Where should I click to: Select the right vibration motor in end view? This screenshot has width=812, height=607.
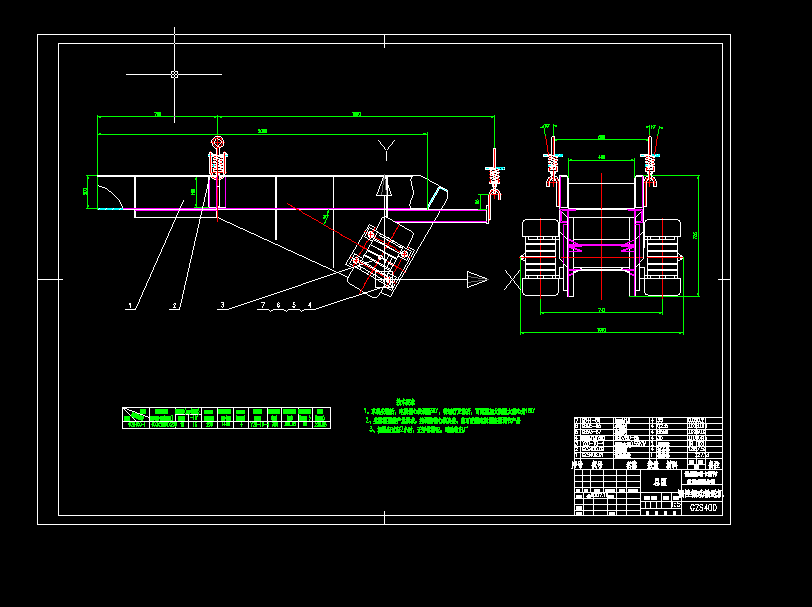[x=662, y=257]
